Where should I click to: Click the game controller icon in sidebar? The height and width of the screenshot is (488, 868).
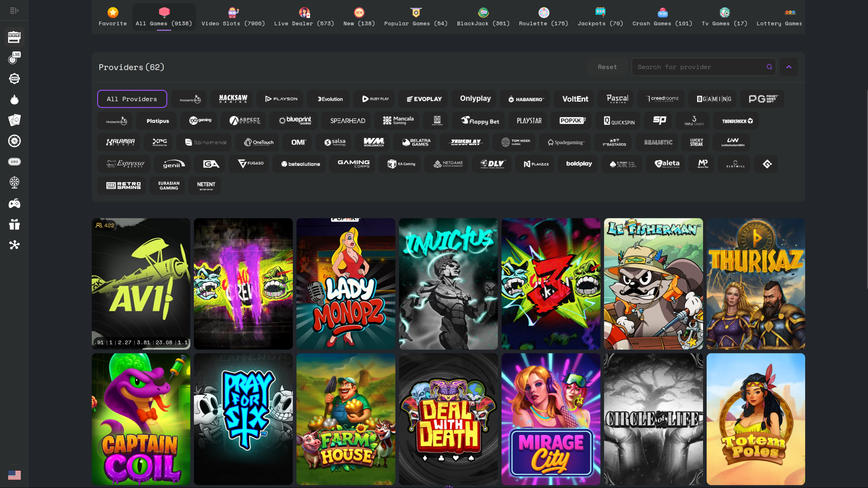(14, 203)
